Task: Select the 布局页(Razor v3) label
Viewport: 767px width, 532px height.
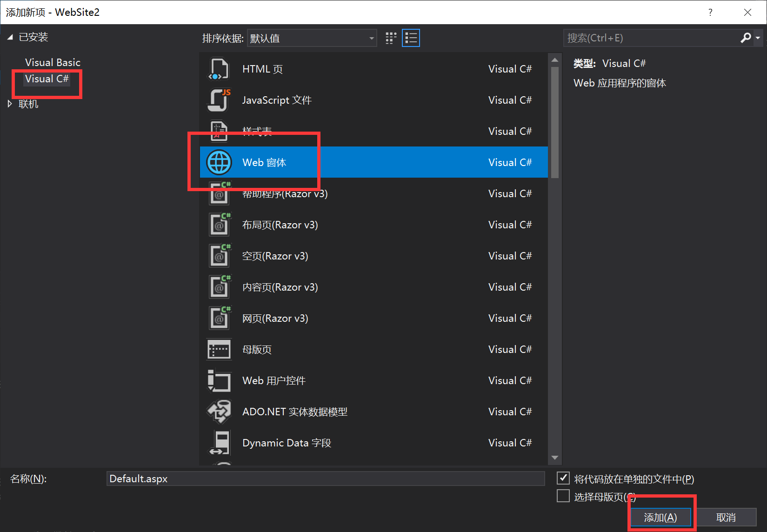Action: pos(280,225)
